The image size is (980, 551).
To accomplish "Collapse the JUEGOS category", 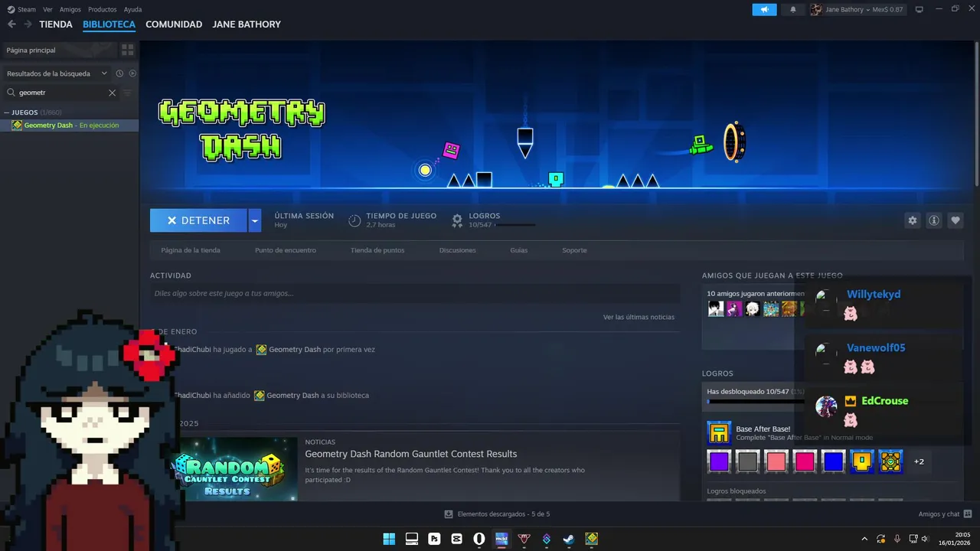I will tap(7, 112).
